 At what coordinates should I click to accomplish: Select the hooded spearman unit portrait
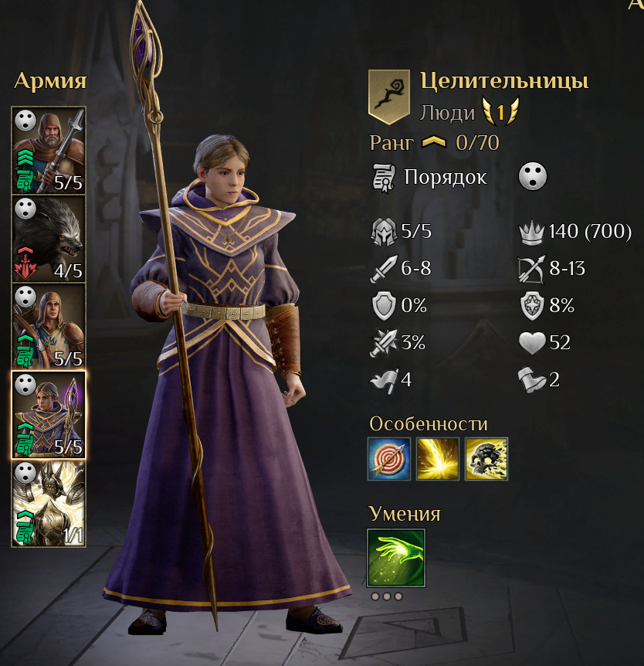(x=49, y=151)
